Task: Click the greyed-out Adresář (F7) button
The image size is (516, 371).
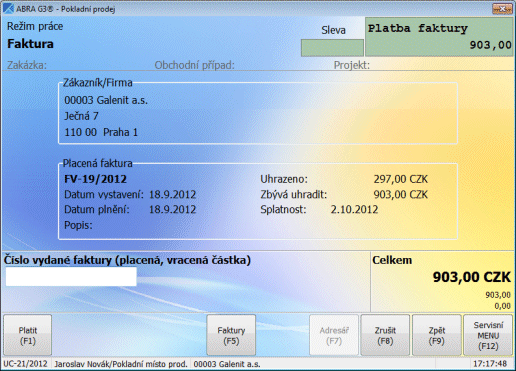Action: click(334, 335)
